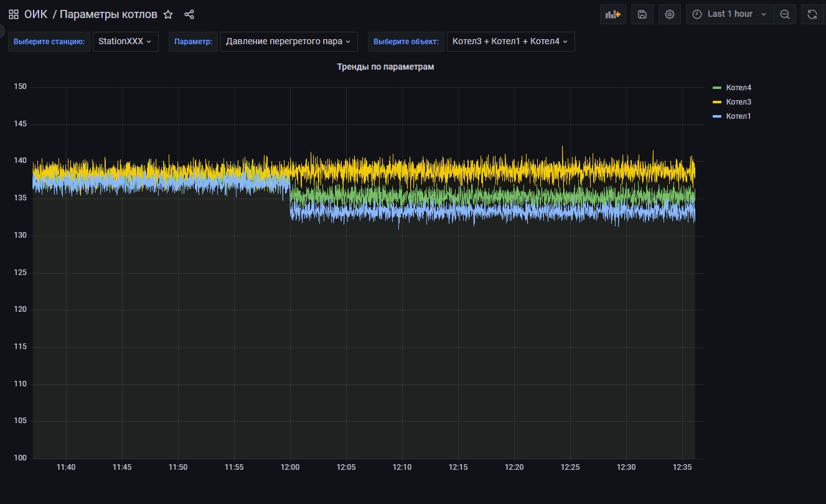Refresh the dashboard
This screenshot has height=504, width=826.
(x=812, y=14)
